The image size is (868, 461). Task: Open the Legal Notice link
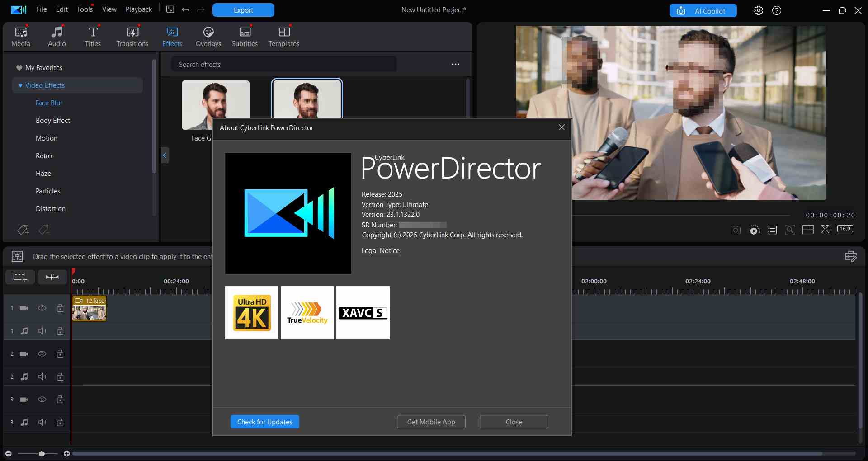pyautogui.click(x=381, y=251)
